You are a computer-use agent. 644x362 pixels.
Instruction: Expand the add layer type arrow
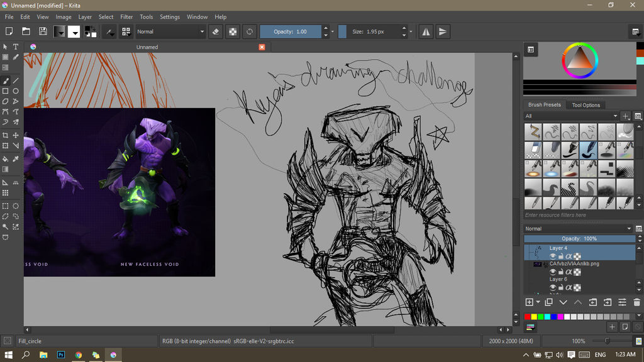[538, 302]
